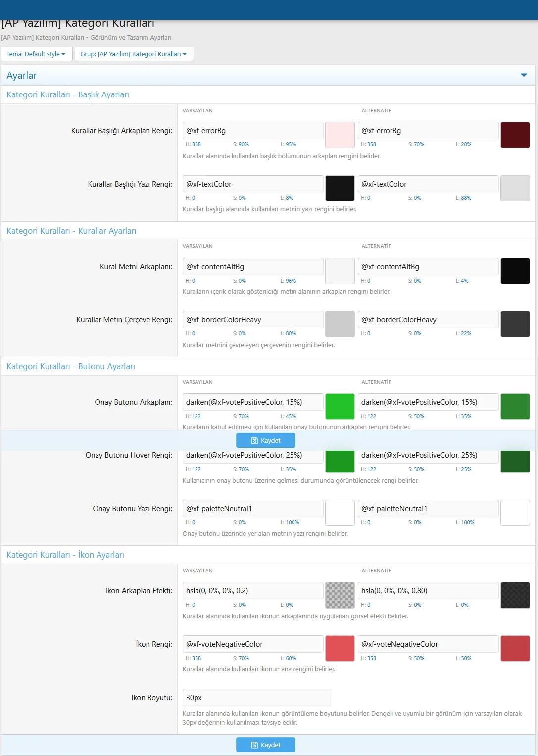This screenshot has width=538, height=756.
Task: Select the alternative red swatch for İkon Rengi
Action: click(x=515, y=649)
